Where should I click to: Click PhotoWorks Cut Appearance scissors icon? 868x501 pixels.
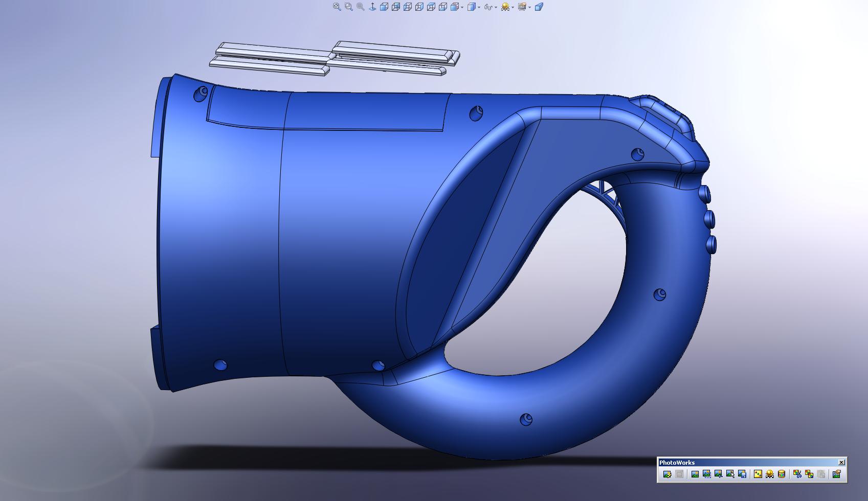[797, 474]
